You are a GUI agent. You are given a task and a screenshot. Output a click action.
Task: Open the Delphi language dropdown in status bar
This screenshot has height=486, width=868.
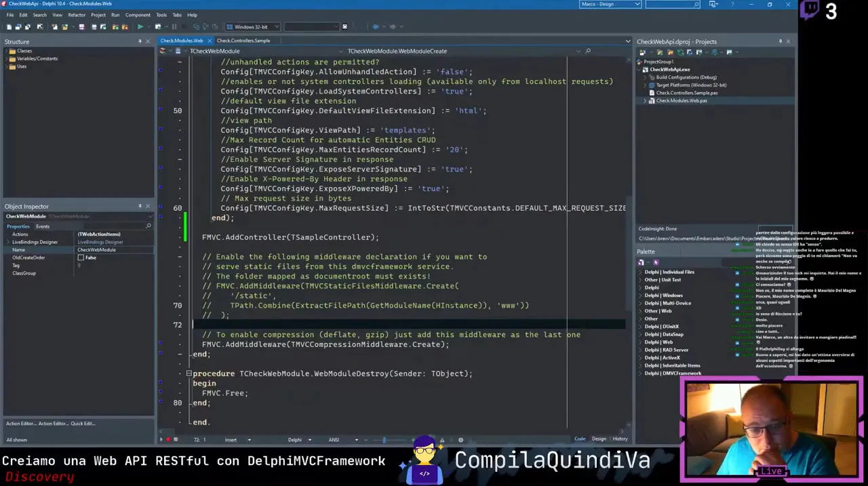click(309, 439)
